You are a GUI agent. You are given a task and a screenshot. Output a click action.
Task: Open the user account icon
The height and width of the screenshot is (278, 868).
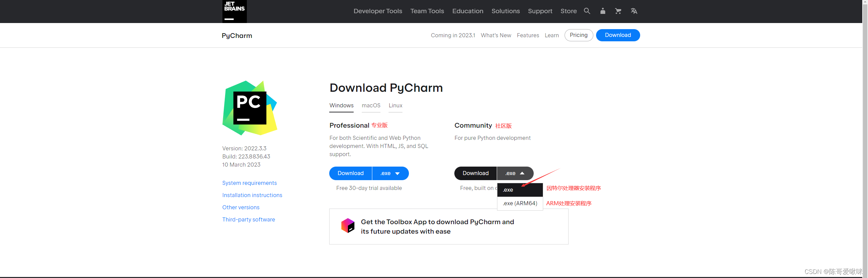(x=603, y=11)
